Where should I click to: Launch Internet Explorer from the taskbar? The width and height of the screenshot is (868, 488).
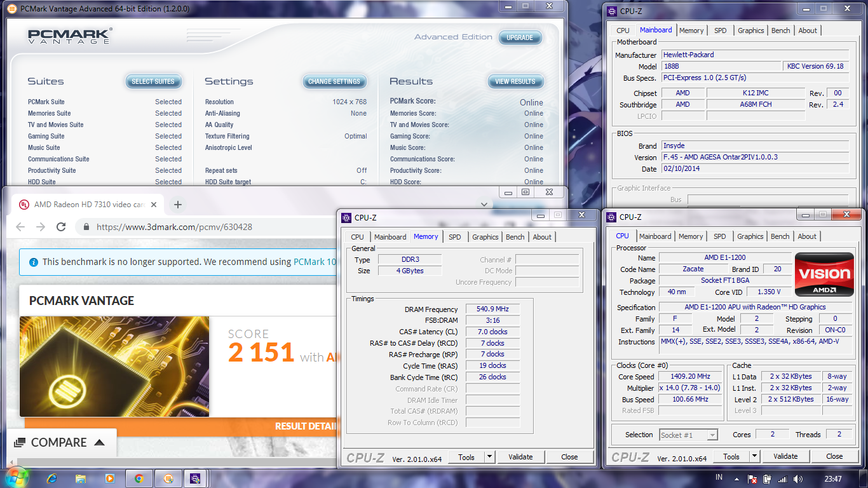coord(52,478)
